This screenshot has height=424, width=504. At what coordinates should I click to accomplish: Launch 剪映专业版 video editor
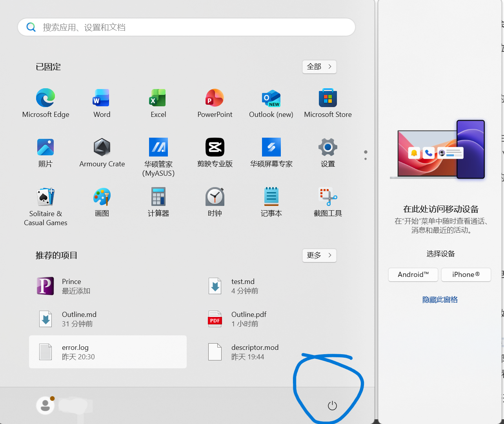pos(215,153)
